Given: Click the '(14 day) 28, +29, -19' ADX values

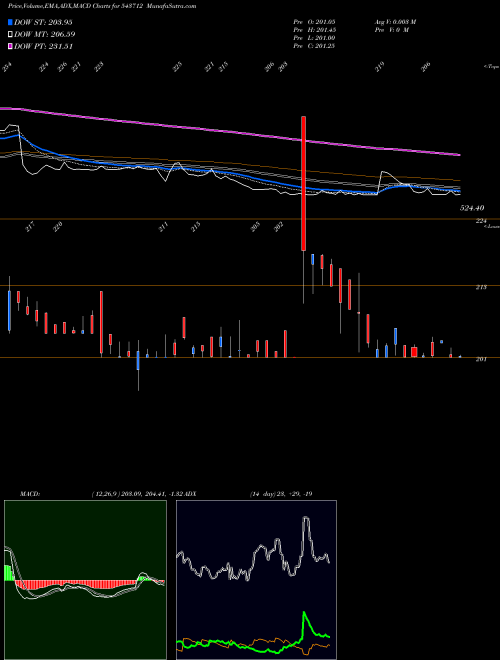Looking at the screenshot, I should (x=281, y=494).
